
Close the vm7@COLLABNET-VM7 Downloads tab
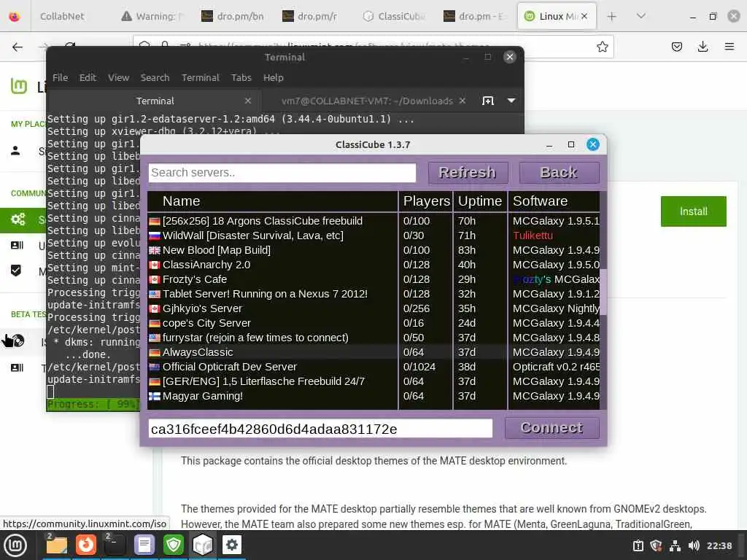[462, 101]
